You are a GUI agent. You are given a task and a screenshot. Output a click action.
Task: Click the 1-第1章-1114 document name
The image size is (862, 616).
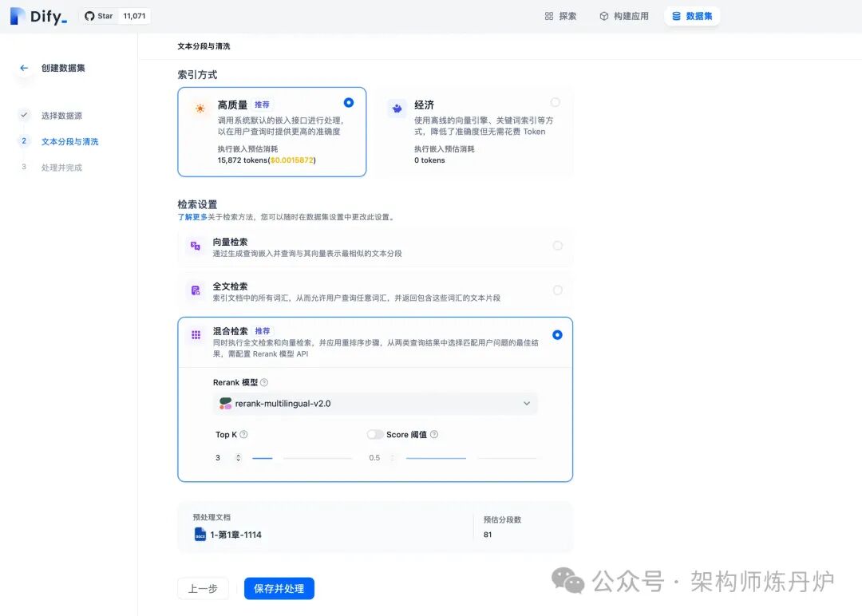(235, 535)
